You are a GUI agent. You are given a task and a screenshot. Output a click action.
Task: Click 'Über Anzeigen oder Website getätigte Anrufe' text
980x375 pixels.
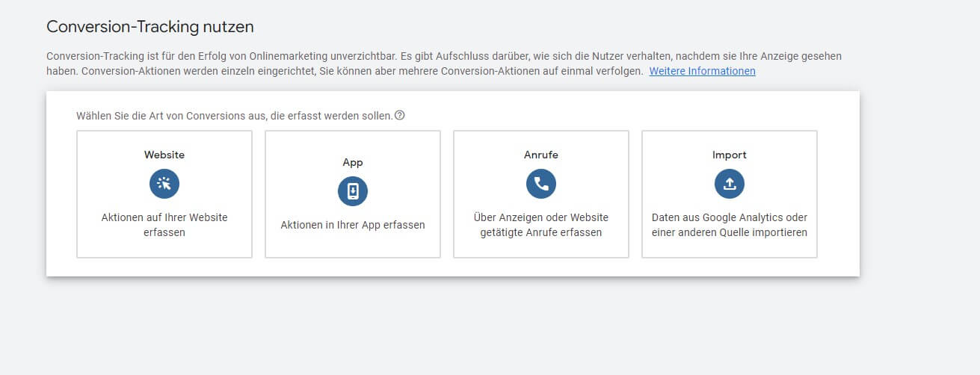[541, 225]
